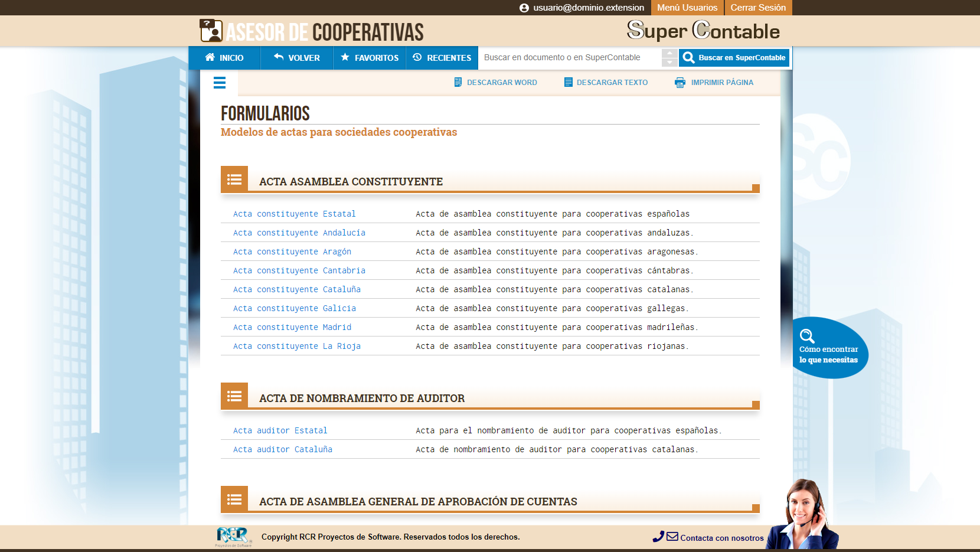Click the home icon in Inicio

210,57
